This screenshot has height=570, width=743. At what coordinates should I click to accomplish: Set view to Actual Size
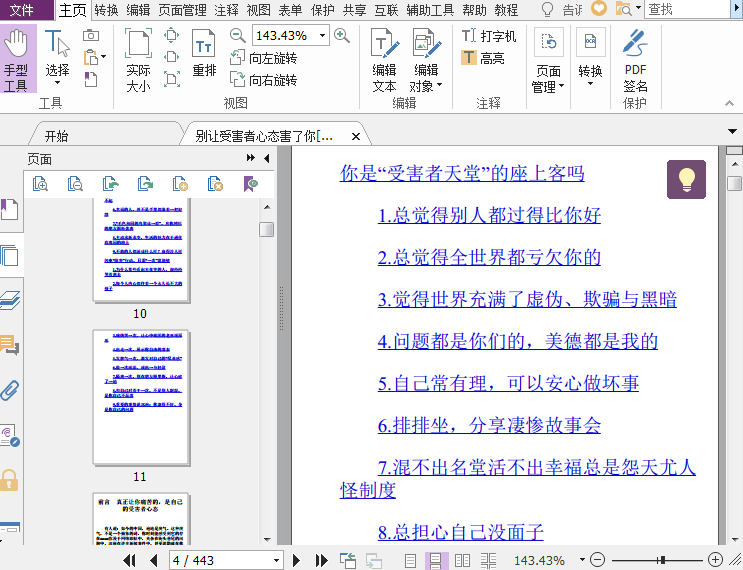pos(138,59)
